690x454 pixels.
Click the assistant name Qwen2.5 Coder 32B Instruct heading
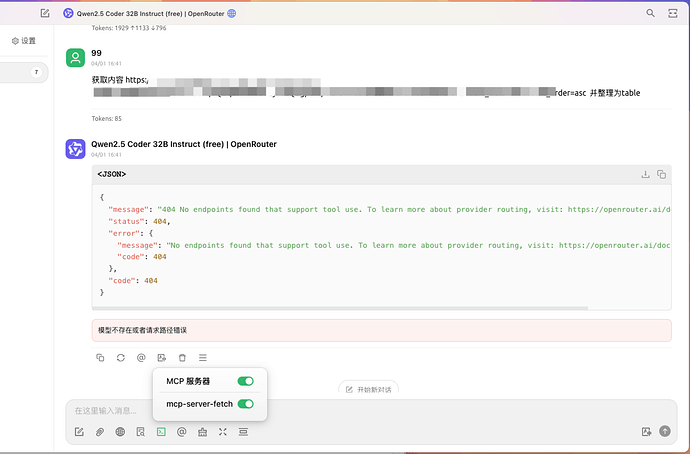tap(184, 144)
